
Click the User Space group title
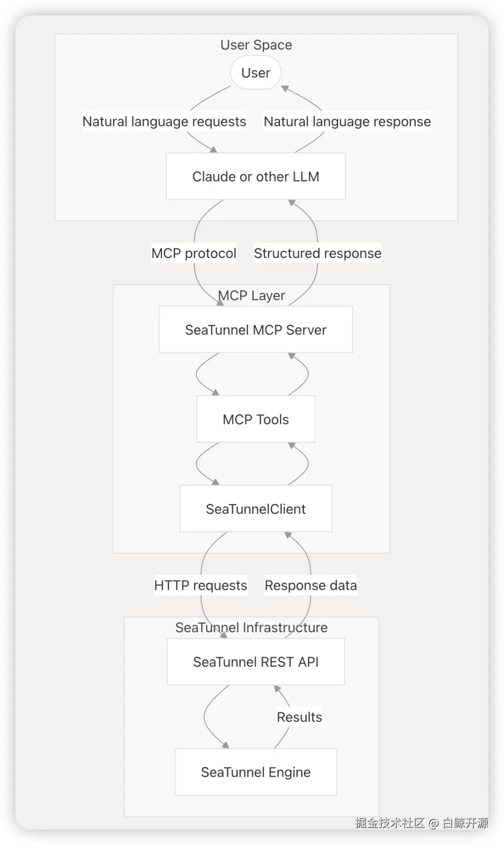pyautogui.click(x=256, y=45)
